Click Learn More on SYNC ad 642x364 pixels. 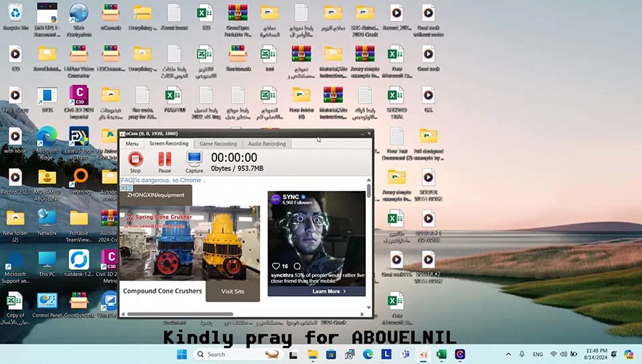pos(329,291)
